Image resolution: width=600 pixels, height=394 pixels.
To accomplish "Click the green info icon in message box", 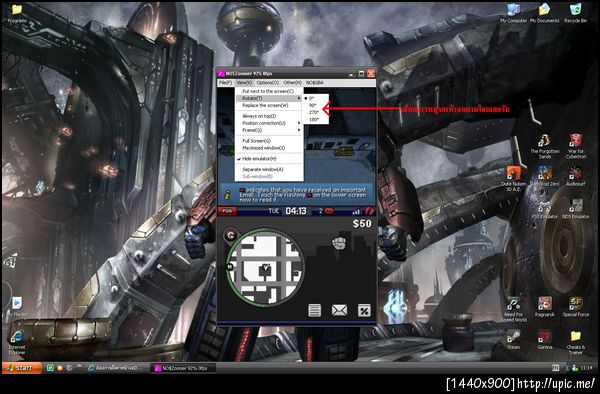I will tap(228, 194).
